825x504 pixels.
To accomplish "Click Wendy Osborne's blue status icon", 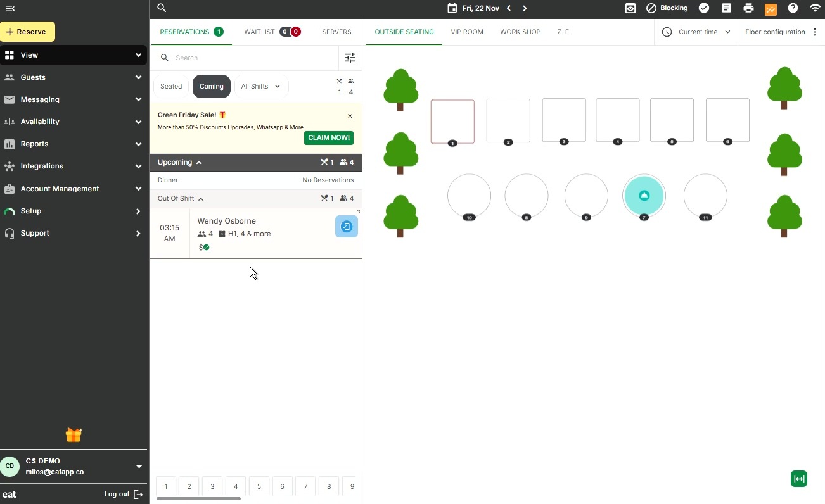I will point(347,227).
